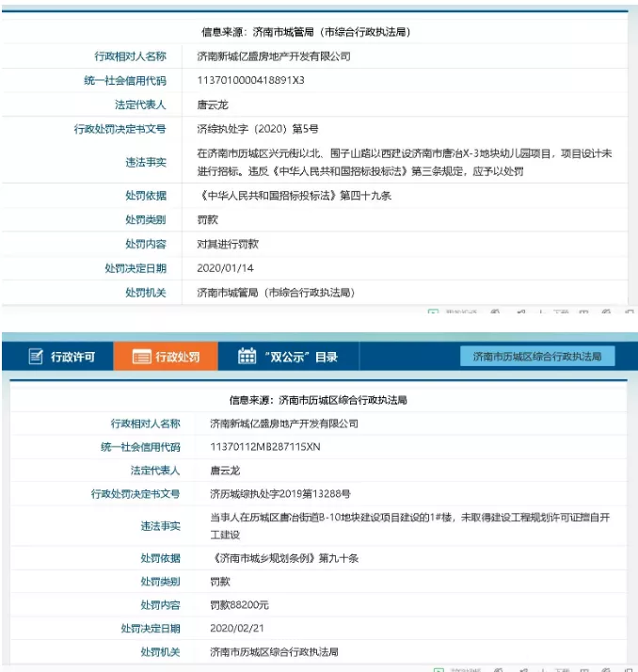The image size is (638, 672).
Task: Click header 信息来源：济南市城管局（市综合行政执法局）
Action: pos(306,32)
